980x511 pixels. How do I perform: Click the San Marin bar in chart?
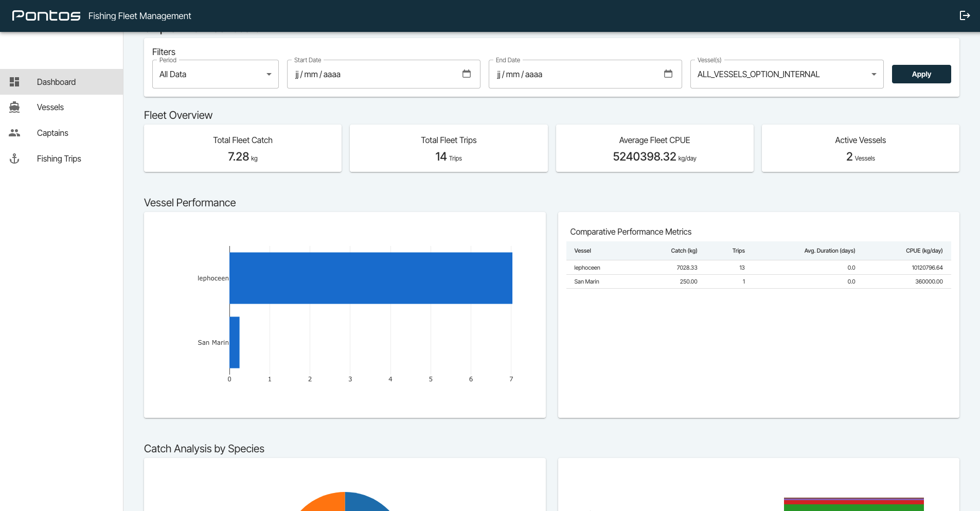(235, 342)
